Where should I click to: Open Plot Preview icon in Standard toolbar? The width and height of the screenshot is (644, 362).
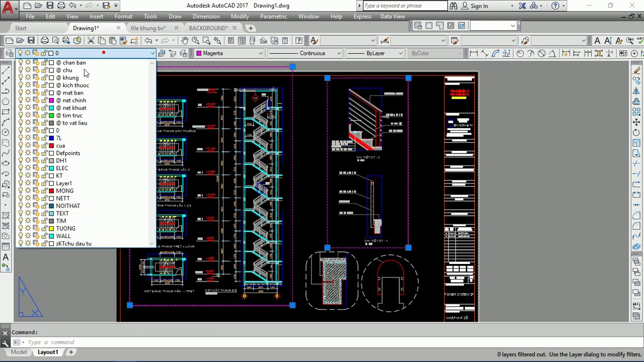tap(55, 40)
